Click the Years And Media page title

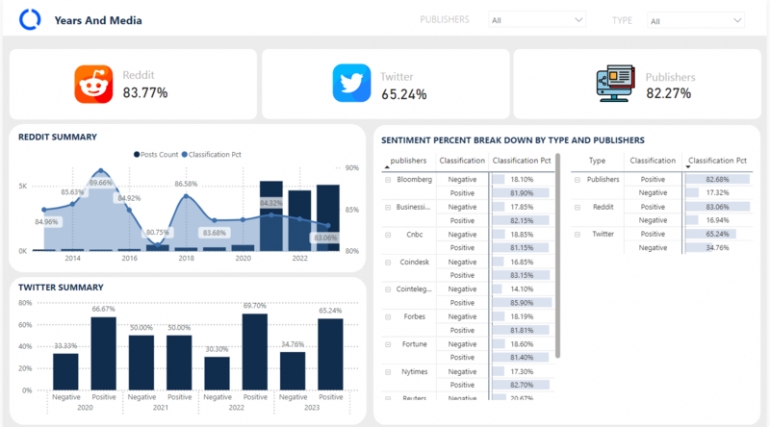point(98,20)
